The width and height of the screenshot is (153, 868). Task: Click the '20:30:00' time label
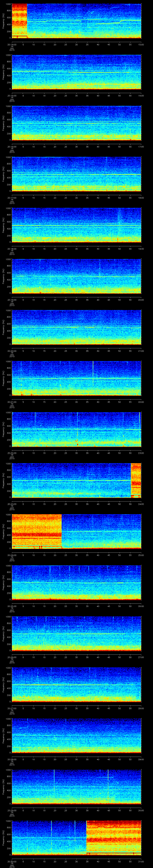12,862
